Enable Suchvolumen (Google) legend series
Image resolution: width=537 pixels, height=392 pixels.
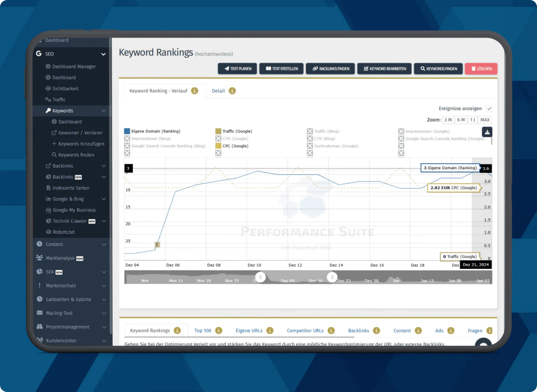310,146
